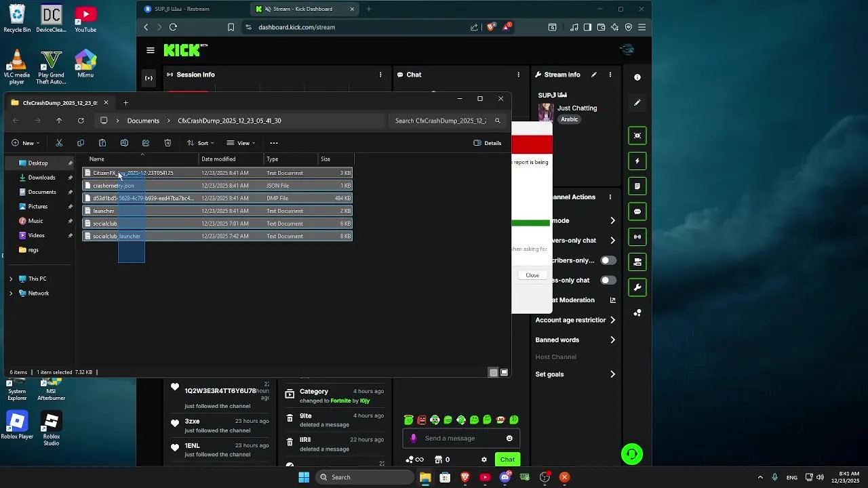Expand Account age restriction setting
This screenshot has height=488, width=868.
pyautogui.click(x=612, y=320)
